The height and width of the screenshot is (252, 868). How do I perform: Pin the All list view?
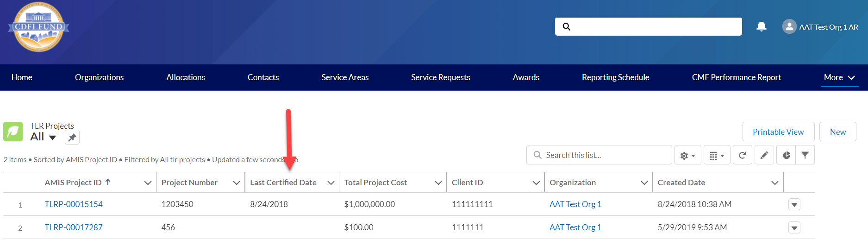point(72,138)
